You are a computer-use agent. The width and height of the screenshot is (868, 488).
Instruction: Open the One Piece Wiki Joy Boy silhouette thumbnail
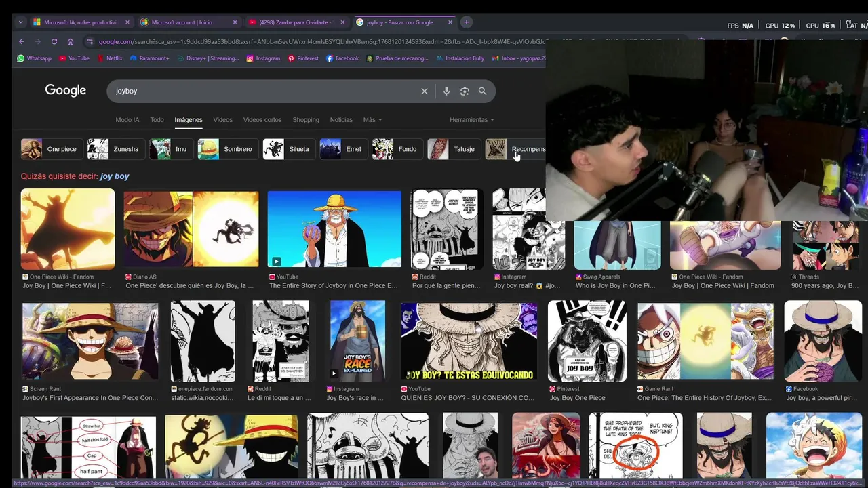coord(68,229)
